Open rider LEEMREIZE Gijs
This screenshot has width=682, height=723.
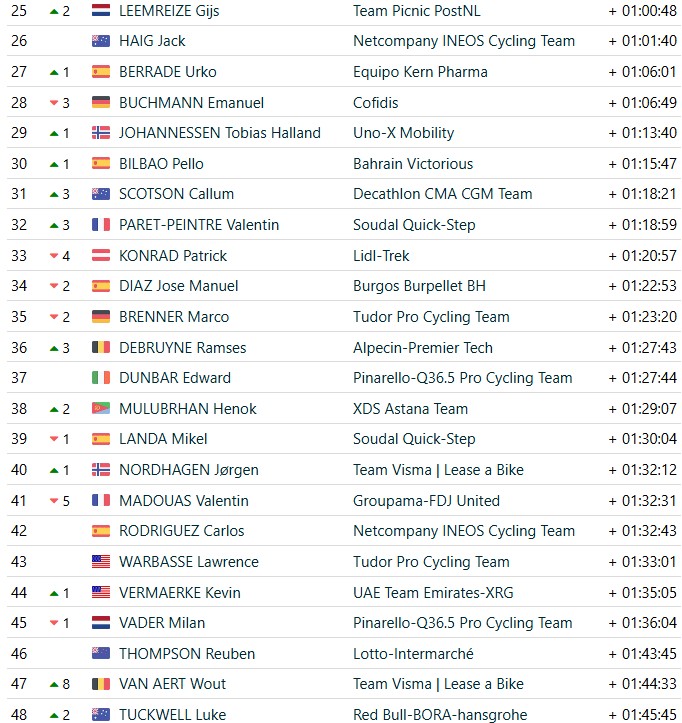tap(169, 11)
